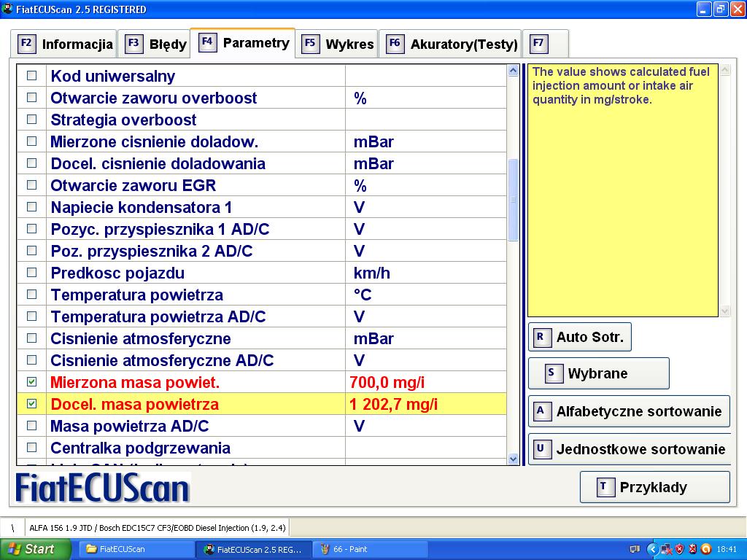Image resolution: width=747 pixels, height=560 pixels.
Task: Expand hidden system tray icons arrow
Action: pyautogui.click(x=651, y=549)
